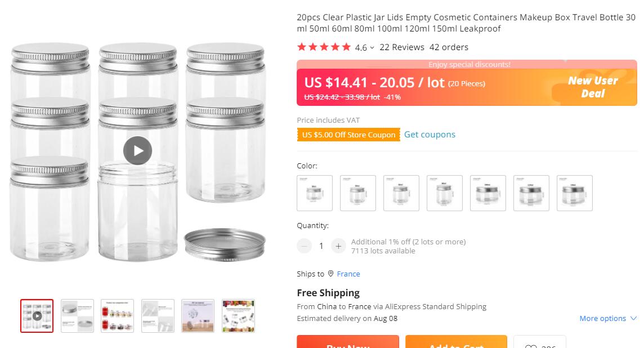Click the location pin icon beside France
The image size is (644, 348).
point(331,274)
